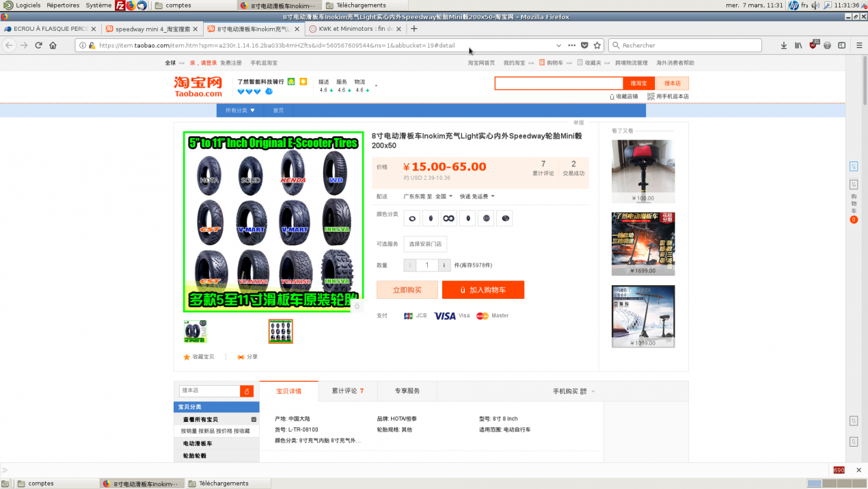The height and width of the screenshot is (489, 868).
Task: Click the Taobao.com logo
Action: (x=198, y=87)
